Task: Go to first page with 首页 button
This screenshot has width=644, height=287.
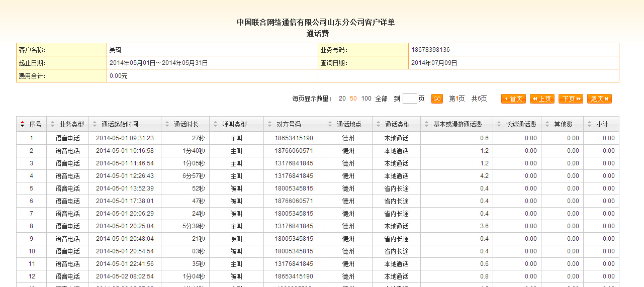Action: coord(513,99)
